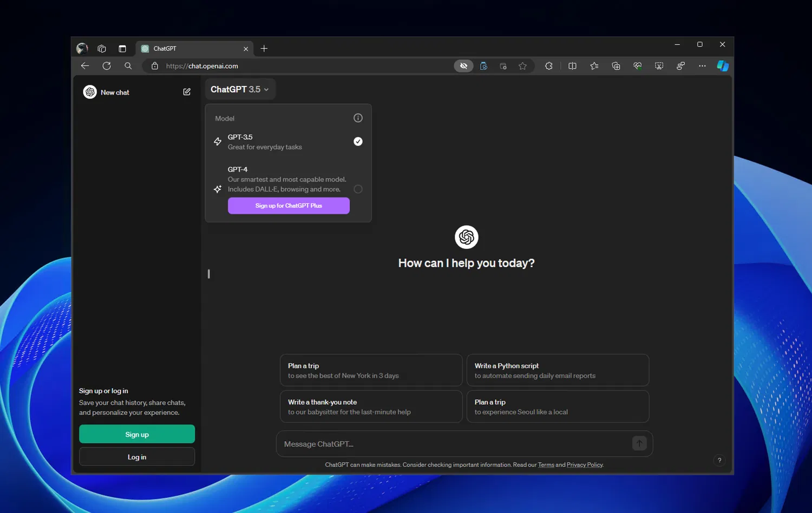Collapse the ChatGPT 3.5 model dropdown
This screenshot has height=513, width=812.
[240, 89]
